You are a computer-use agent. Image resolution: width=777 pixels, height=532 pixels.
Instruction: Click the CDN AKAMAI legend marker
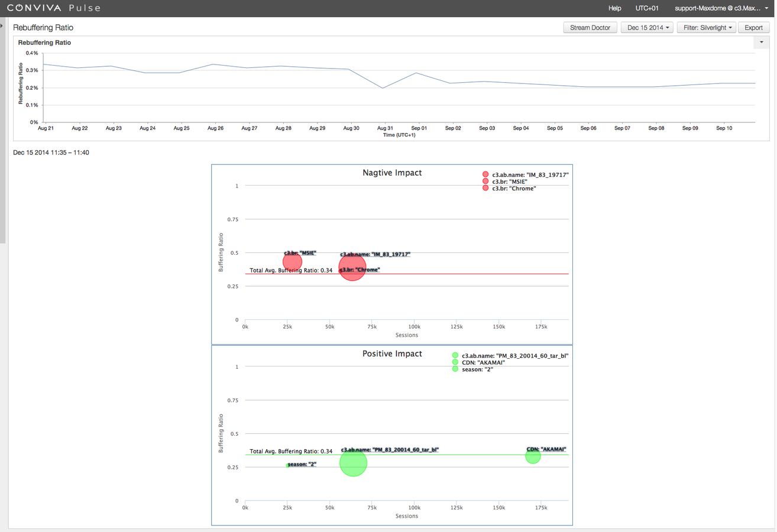click(455, 362)
